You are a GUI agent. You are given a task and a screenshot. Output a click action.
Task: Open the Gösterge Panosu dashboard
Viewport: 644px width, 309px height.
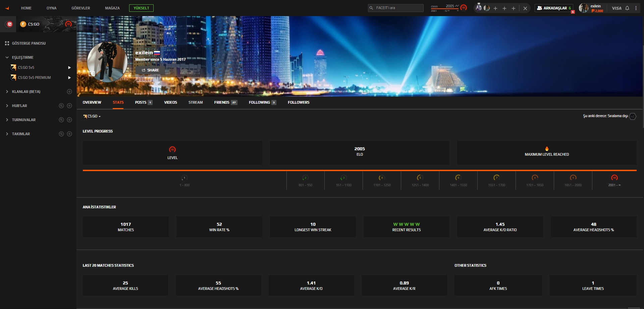pos(25,43)
